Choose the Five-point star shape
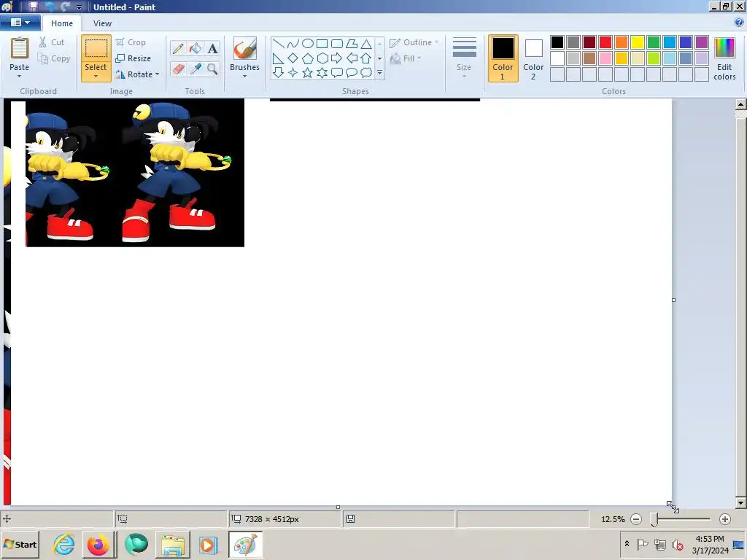This screenshot has height=560, width=747. tap(308, 73)
